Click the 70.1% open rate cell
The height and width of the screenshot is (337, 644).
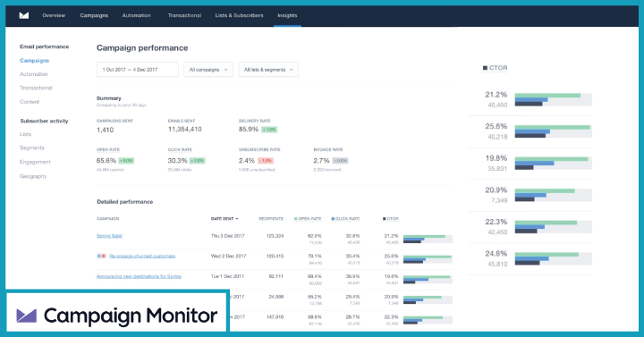pos(315,257)
